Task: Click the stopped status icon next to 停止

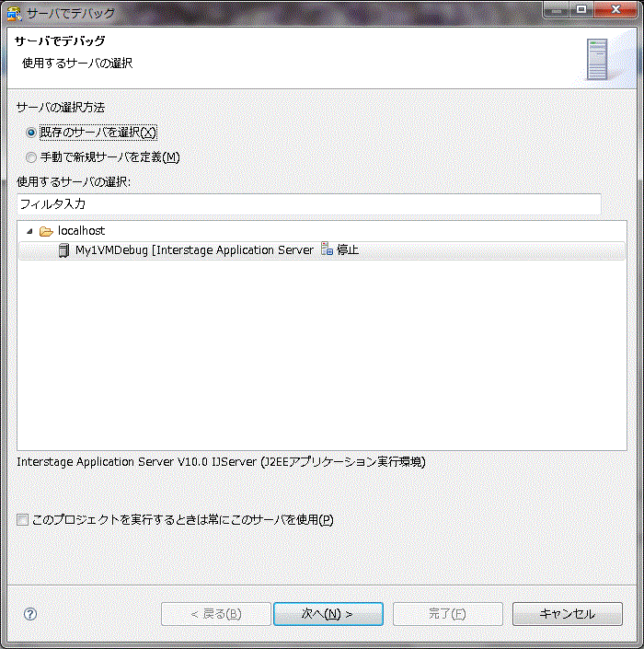Action: pos(327,249)
